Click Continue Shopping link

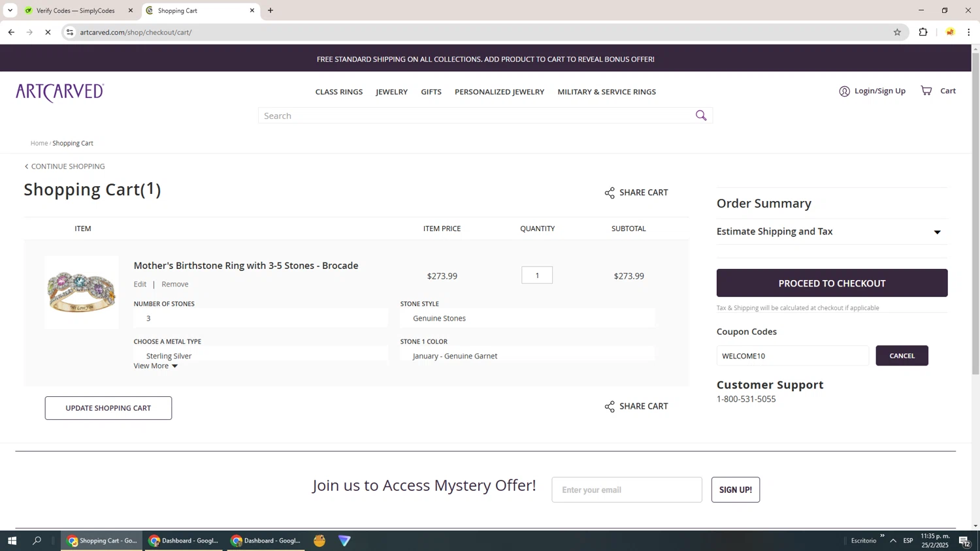click(x=65, y=166)
